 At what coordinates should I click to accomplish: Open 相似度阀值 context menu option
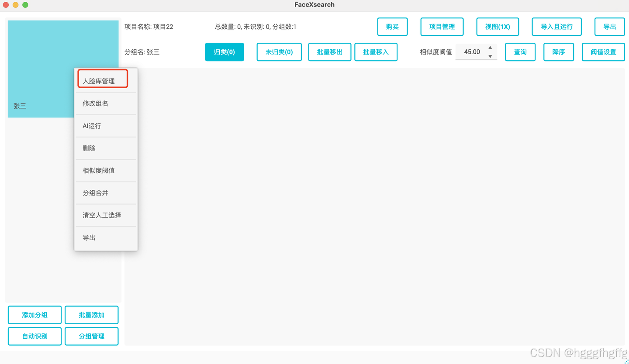point(106,170)
